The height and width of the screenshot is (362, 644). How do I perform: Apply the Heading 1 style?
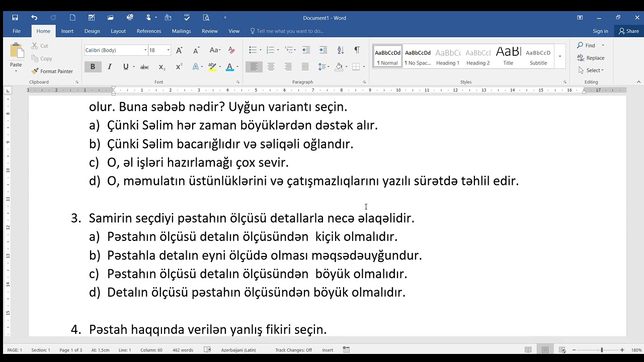[x=448, y=56]
